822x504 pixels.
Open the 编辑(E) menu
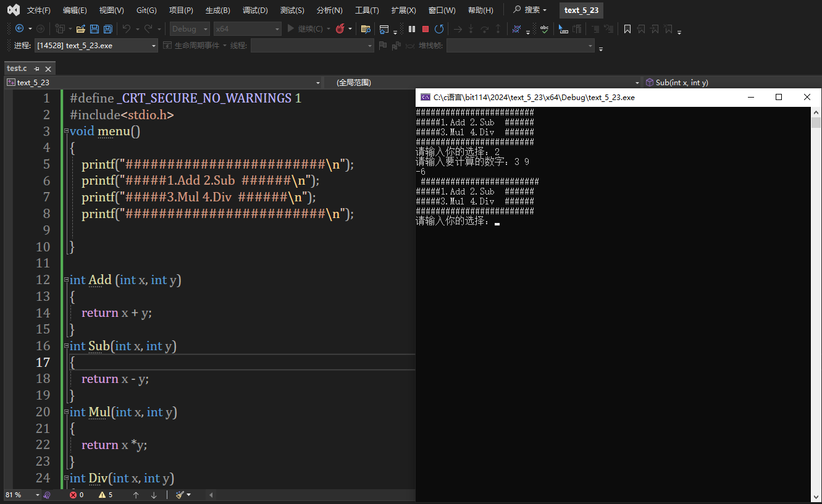(x=75, y=10)
